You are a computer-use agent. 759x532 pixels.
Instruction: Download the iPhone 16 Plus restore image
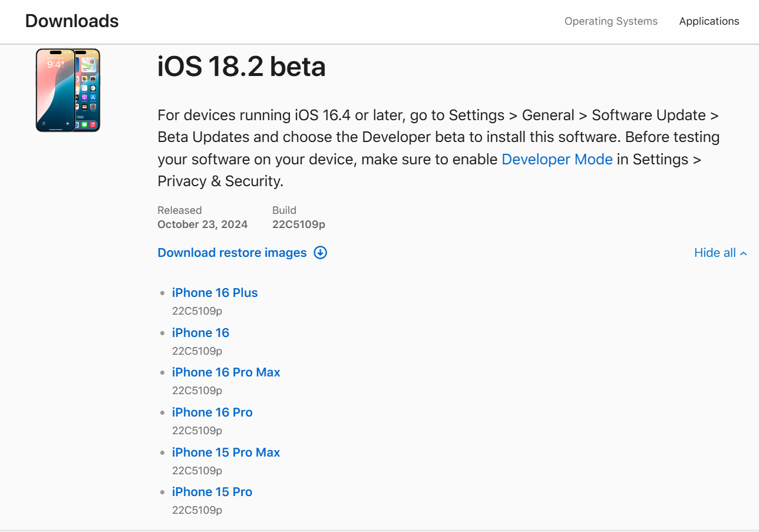pyautogui.click(x=215, y=293)
